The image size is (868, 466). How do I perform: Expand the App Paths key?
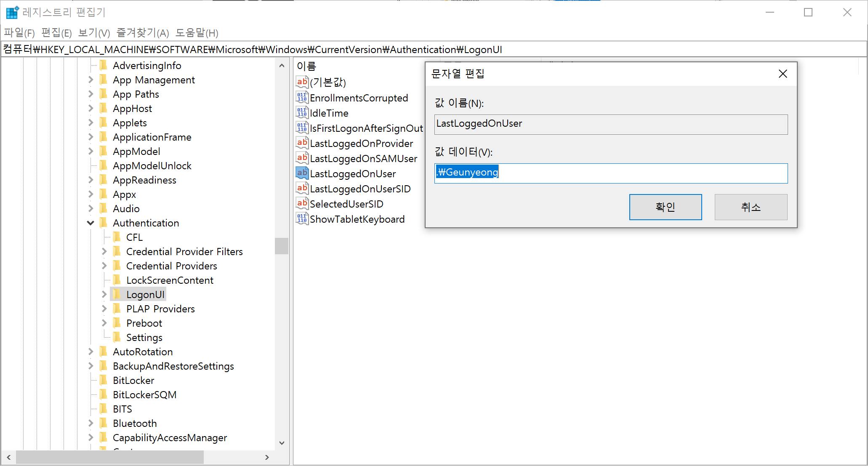pyautogui.click(x=91, y=94)
